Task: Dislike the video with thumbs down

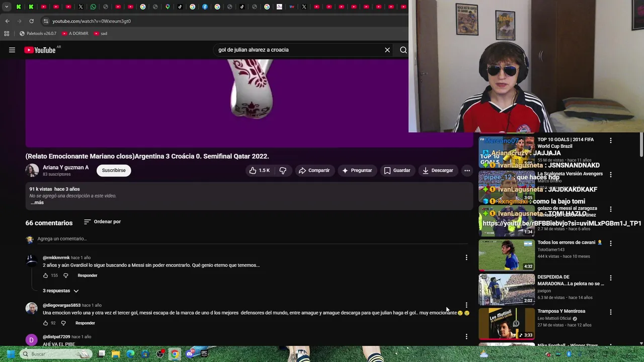Action: tap(283, 170)
